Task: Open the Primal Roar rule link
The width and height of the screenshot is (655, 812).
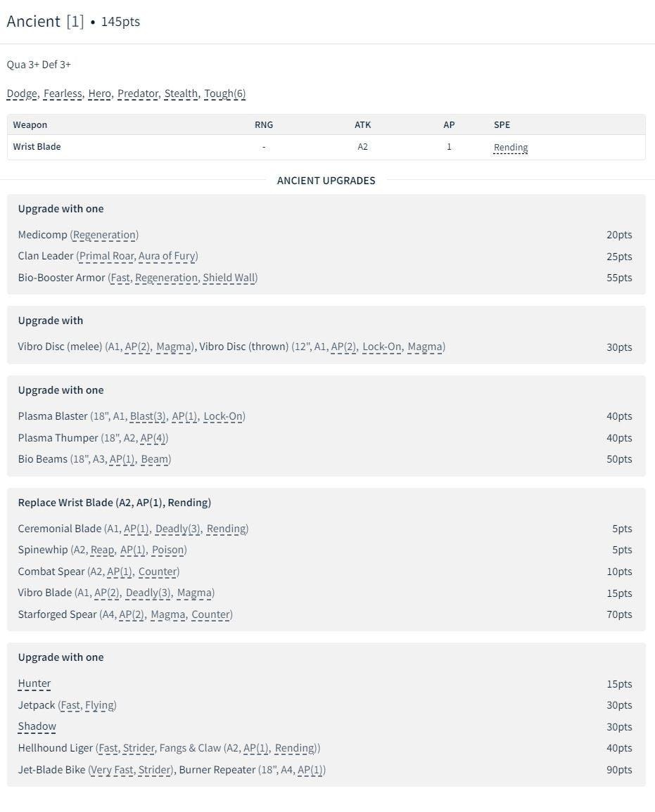Action: click(106, 256)
